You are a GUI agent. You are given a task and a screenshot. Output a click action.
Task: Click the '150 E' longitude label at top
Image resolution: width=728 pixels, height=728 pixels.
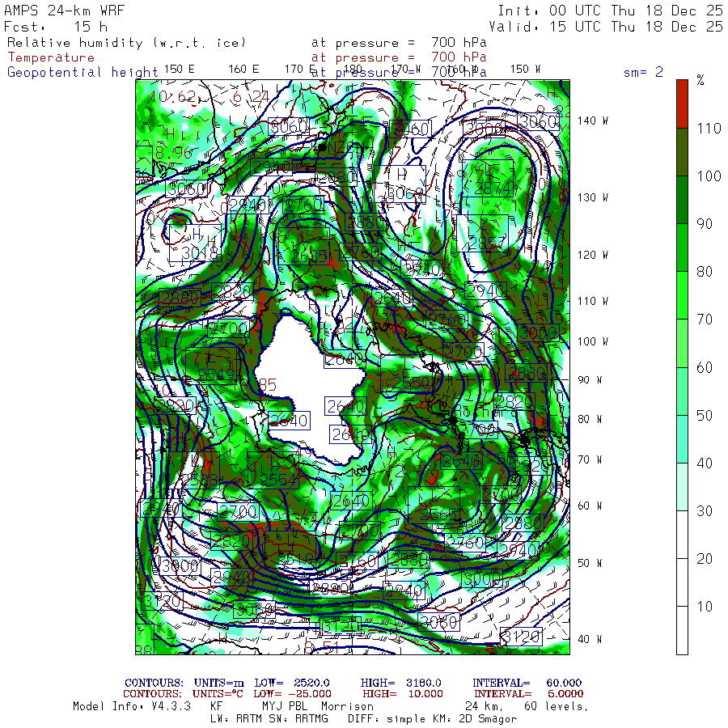[x=180, y=70]
